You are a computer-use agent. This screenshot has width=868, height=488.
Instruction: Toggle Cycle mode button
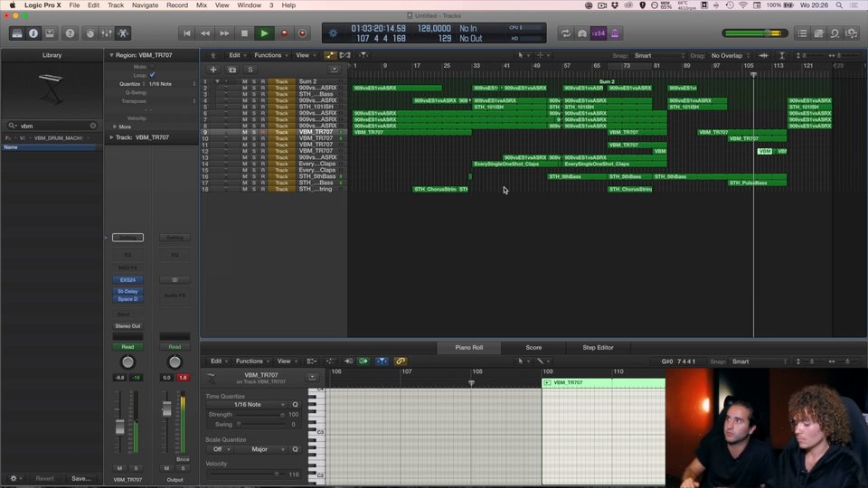tap(565, 33)
